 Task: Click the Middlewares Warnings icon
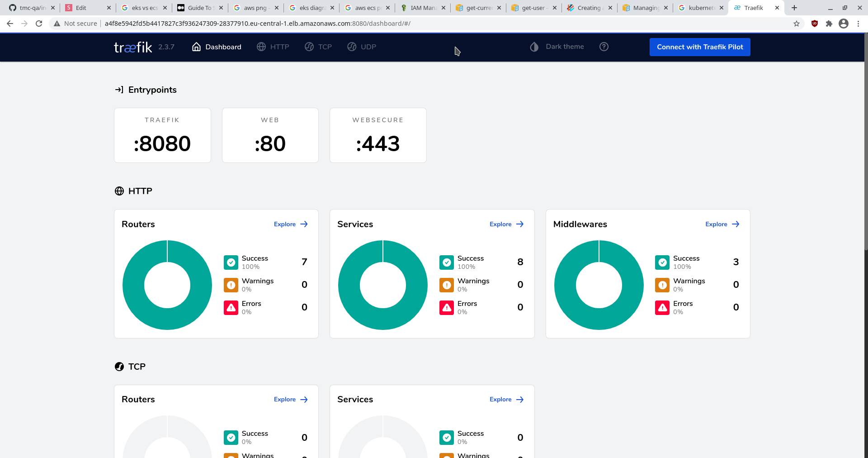(662, 285)
